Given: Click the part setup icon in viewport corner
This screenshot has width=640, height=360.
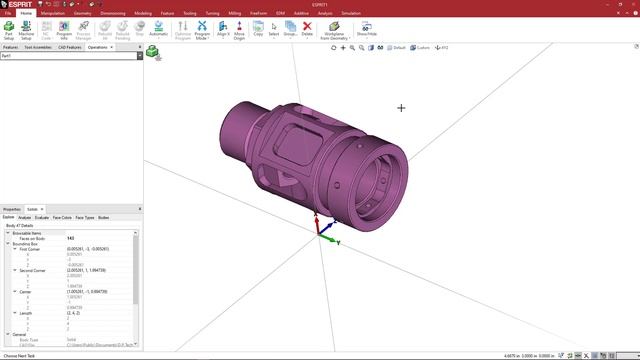Looking at the screenshot, I should click(153, 52).
